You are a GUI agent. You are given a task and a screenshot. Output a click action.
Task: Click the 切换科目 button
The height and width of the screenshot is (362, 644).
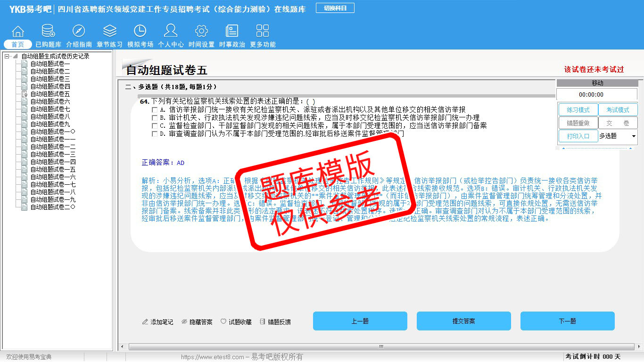pos(335,8)
